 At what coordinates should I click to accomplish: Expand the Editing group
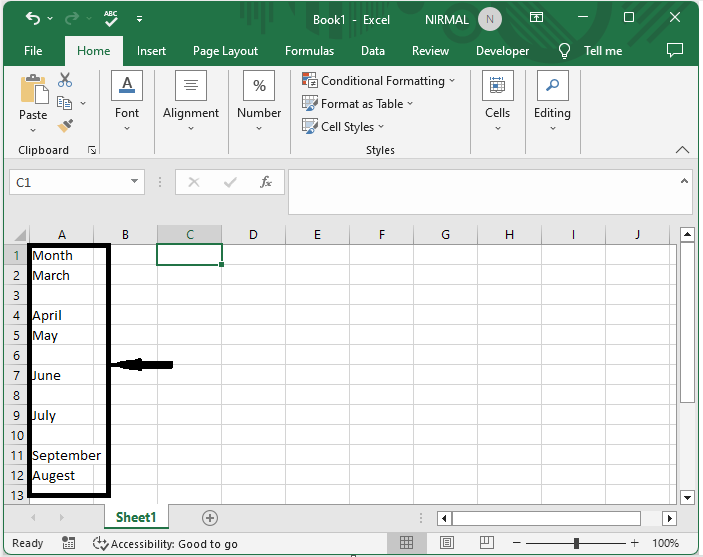[552, 101]
